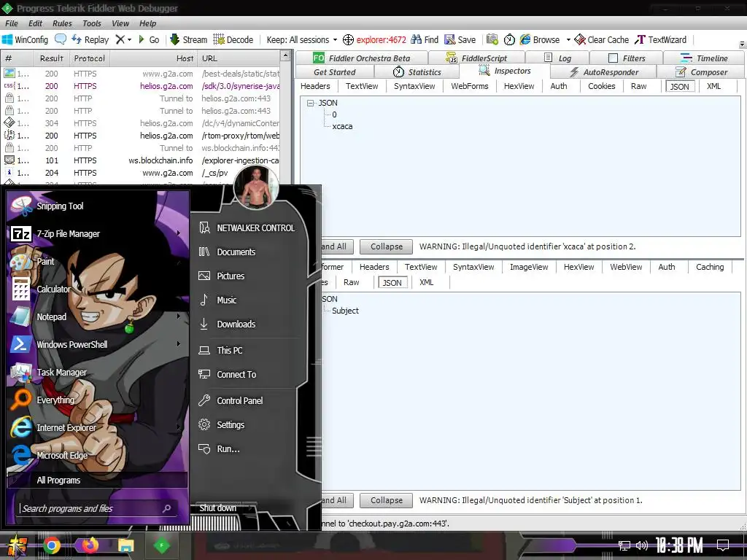Open Google Chrome from taskbar
The width and height of the screenshot is (747, 560).
point(52,545)
